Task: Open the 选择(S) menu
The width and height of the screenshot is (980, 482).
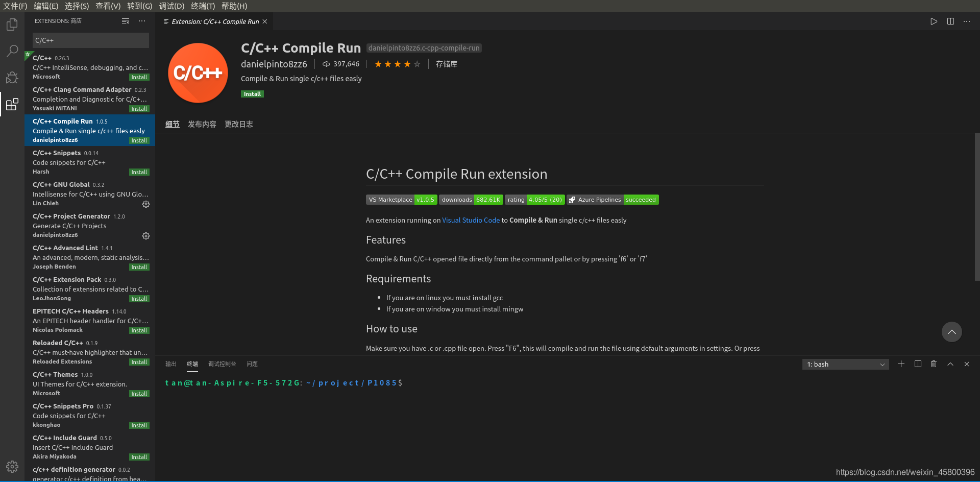Action: click(77, 6)
